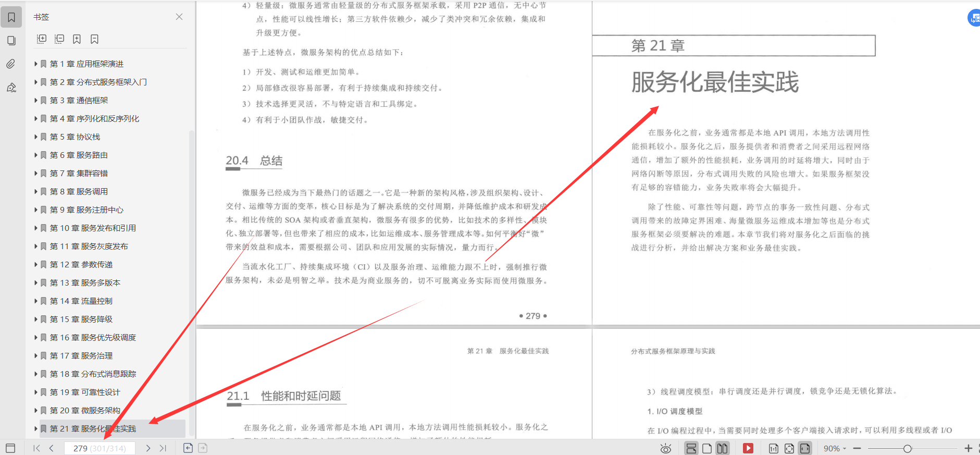Expand the 第 9 章 服务注册中心 bookmark
This screenshot has height=455, width=980.
36,210
